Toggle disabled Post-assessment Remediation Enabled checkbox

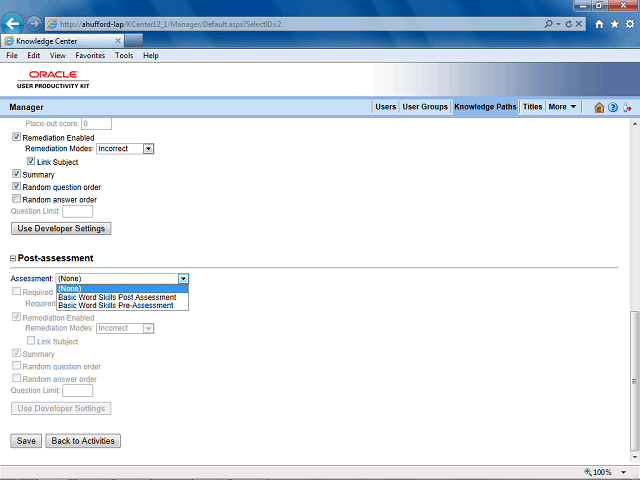click(x=16, y=317)
